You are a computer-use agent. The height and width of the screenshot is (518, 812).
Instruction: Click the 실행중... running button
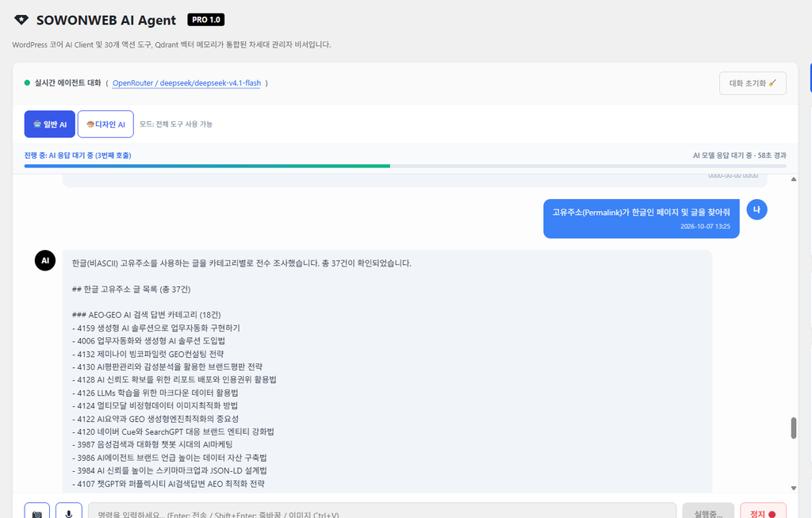708,512
